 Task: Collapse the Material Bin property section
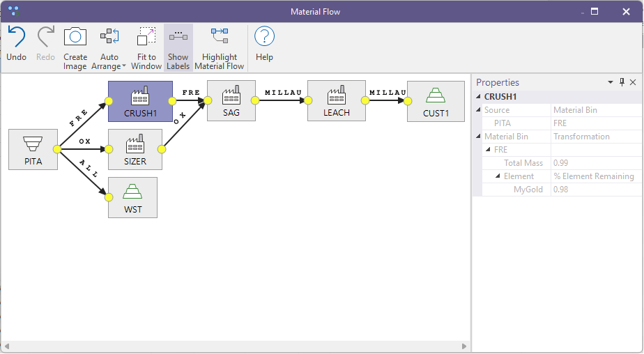478,137
